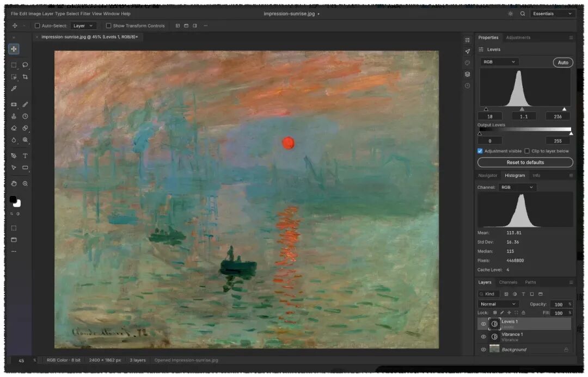Switch to the Channels tab
This screenshot has width=588, height=377.
coord(508,282)
